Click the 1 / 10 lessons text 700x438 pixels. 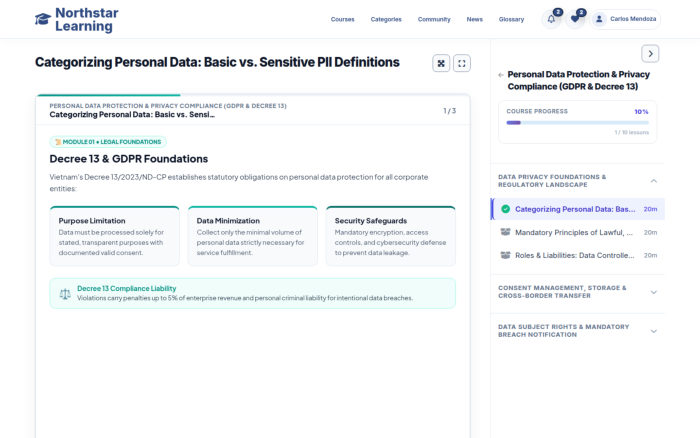[632, 133]
